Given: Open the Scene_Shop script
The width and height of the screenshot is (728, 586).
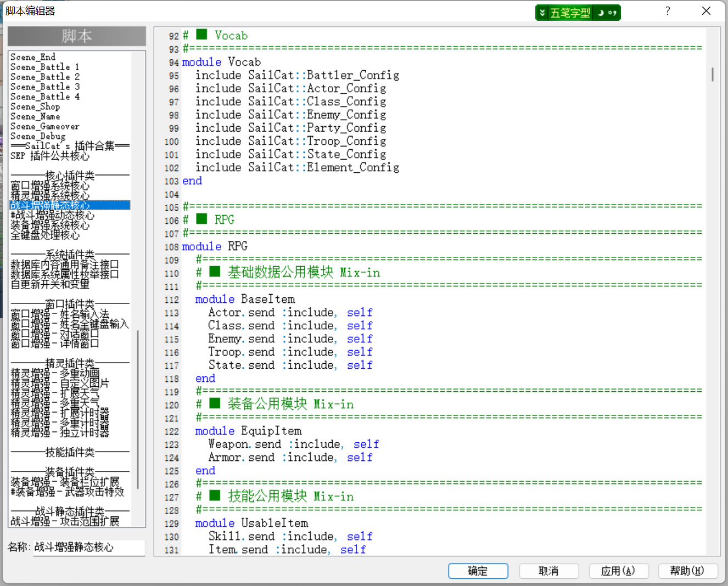Looking at the screenshot, I should click(x=35, y=106).
